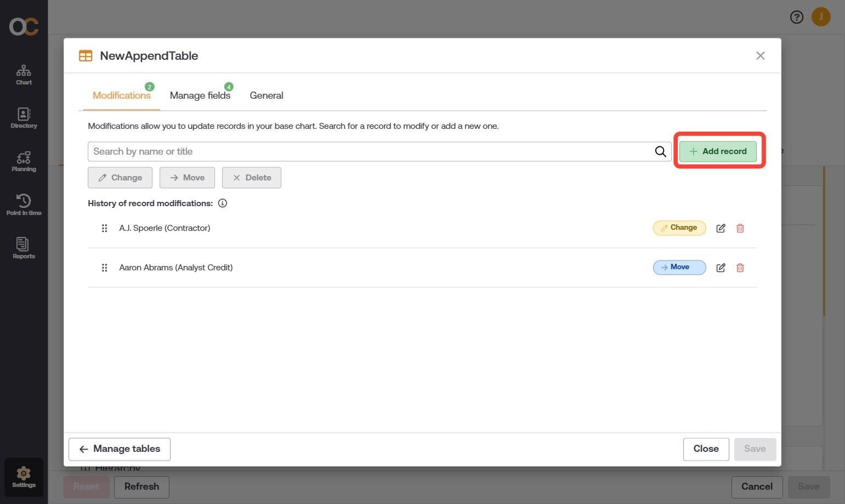Open Reports from the sidebar

24,248
